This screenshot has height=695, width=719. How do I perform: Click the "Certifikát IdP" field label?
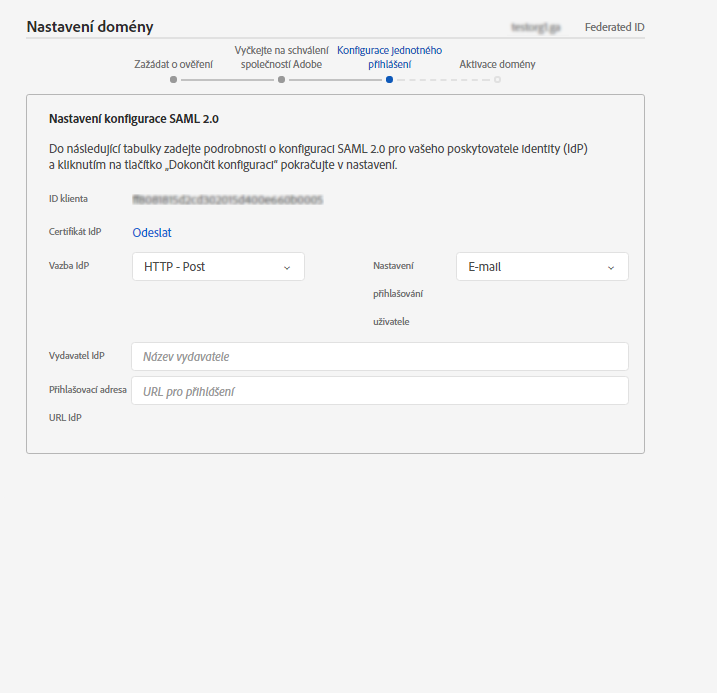75,232
